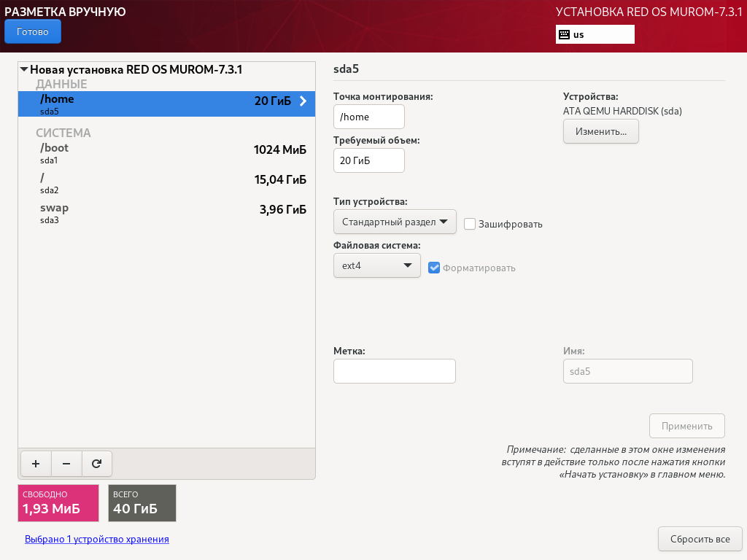Click the 1024 МиБ size value
This screenshot has width=747, height=560.
[x=280, y=149]
